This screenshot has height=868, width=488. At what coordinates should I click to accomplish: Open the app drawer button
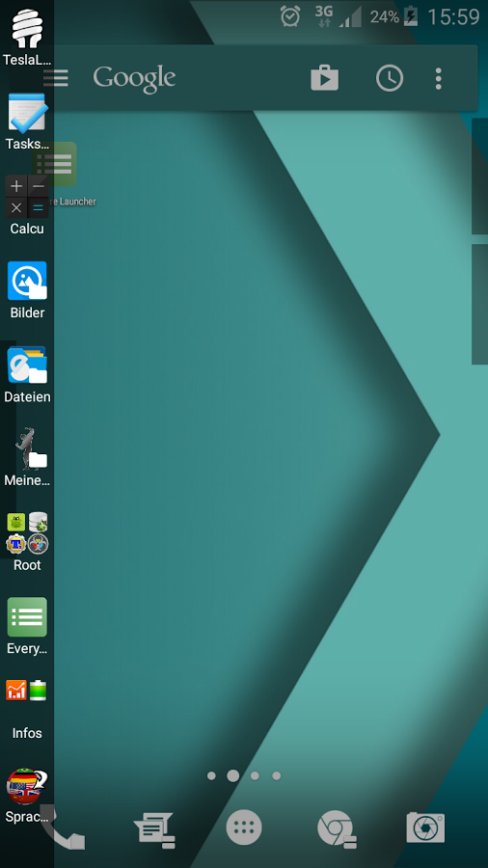(x=244, y=827)
